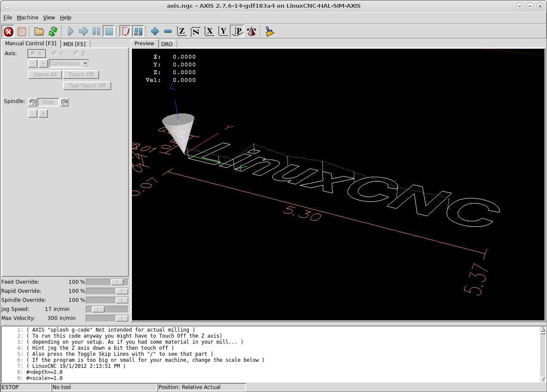Toggle machine power button

tap(22, 31)
